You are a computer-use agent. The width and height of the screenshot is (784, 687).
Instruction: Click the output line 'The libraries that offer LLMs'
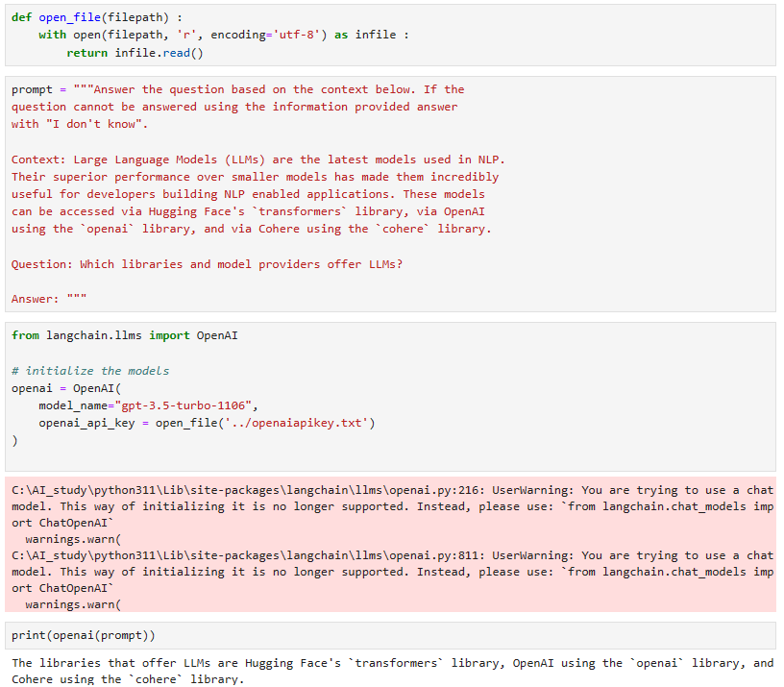(x=393, y=663)
